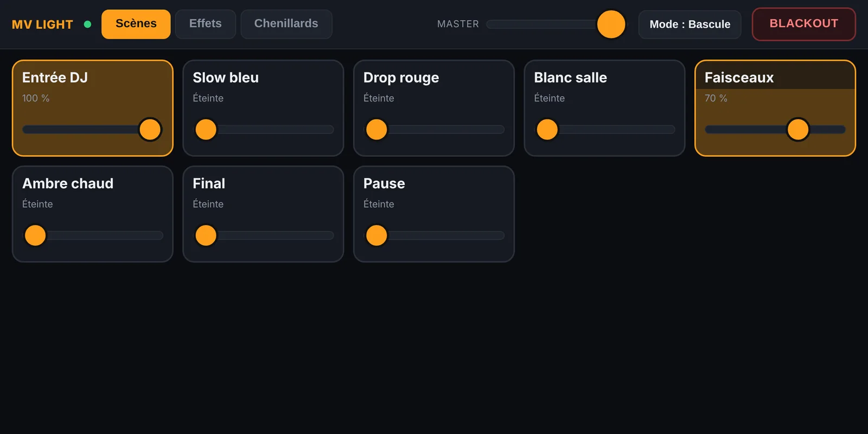Click the Drop rouge intensity slider

pyautogui.click(x=433, y=130)
